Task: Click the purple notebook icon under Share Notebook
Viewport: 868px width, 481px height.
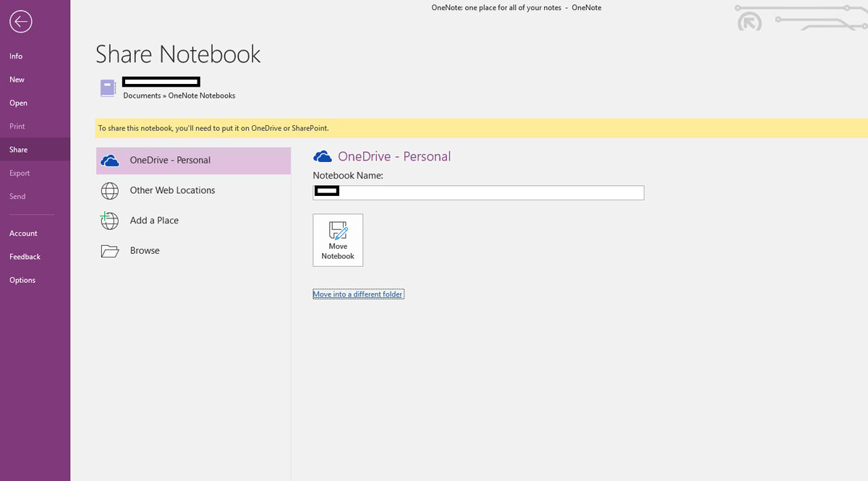Action: pyautogui.click(x=108, y=88)
